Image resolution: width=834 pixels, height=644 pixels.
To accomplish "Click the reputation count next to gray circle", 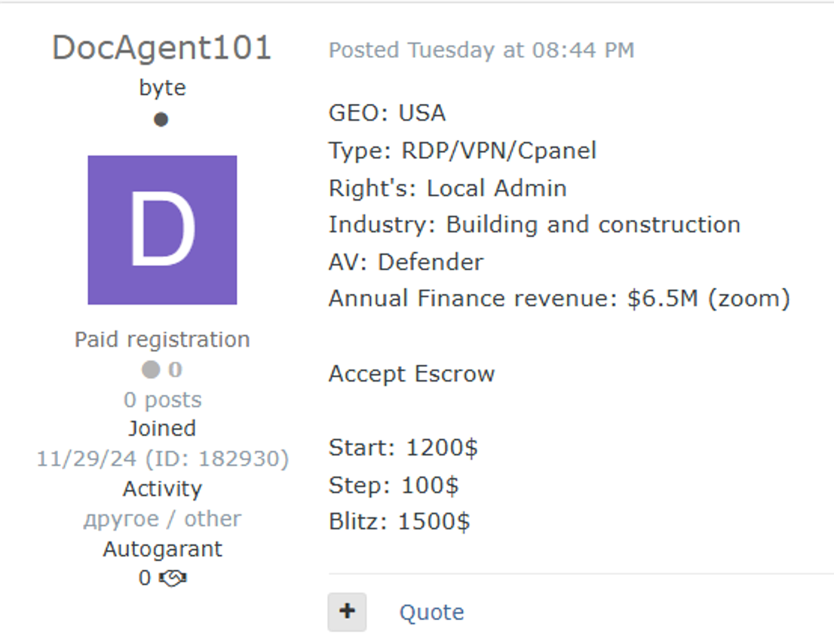I will pos(175,370).
